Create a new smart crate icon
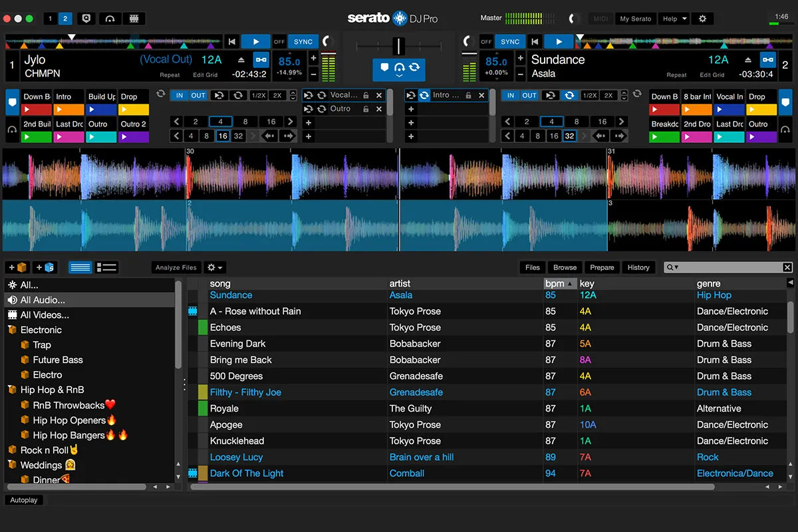 point(44,267)
